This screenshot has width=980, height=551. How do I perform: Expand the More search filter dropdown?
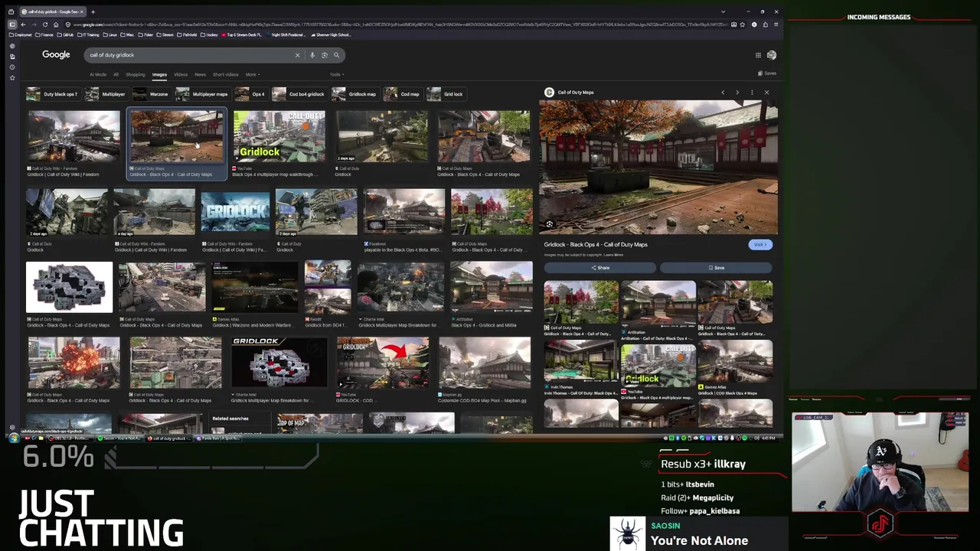click(x=253, y=74)
